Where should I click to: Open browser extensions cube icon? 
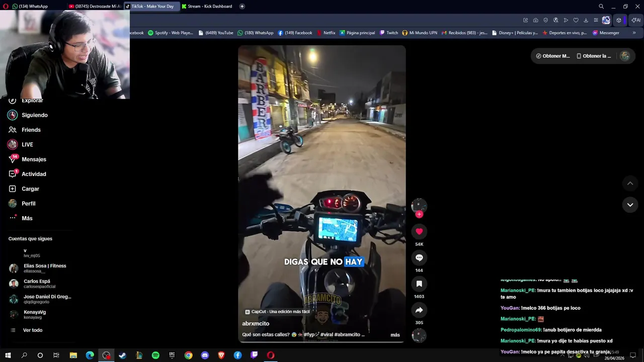pos(619,20)
